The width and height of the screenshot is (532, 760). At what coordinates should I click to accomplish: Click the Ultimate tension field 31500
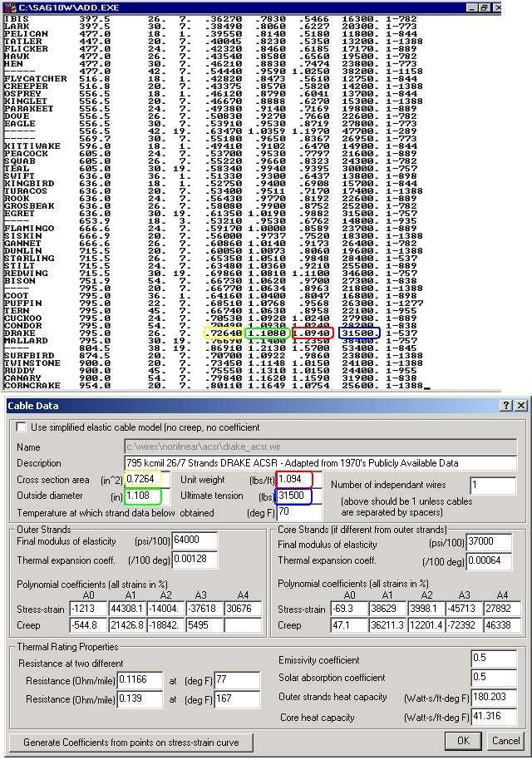click(x=299, y=496)
